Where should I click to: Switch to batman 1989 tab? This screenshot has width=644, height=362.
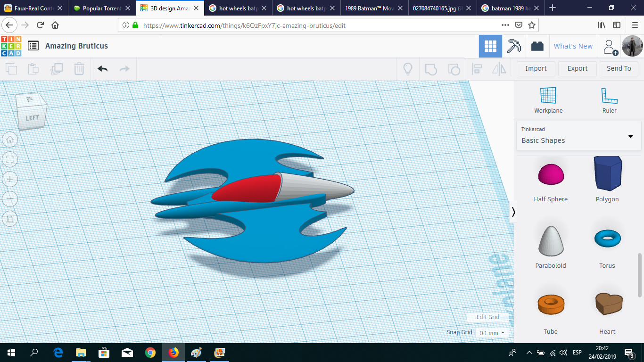click(x=511, y=8)
